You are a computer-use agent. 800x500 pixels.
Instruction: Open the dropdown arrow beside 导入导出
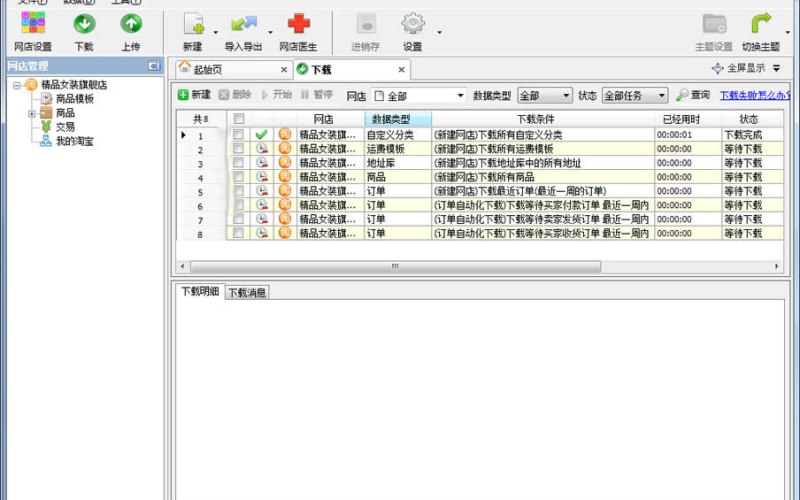tap(270, 33)
